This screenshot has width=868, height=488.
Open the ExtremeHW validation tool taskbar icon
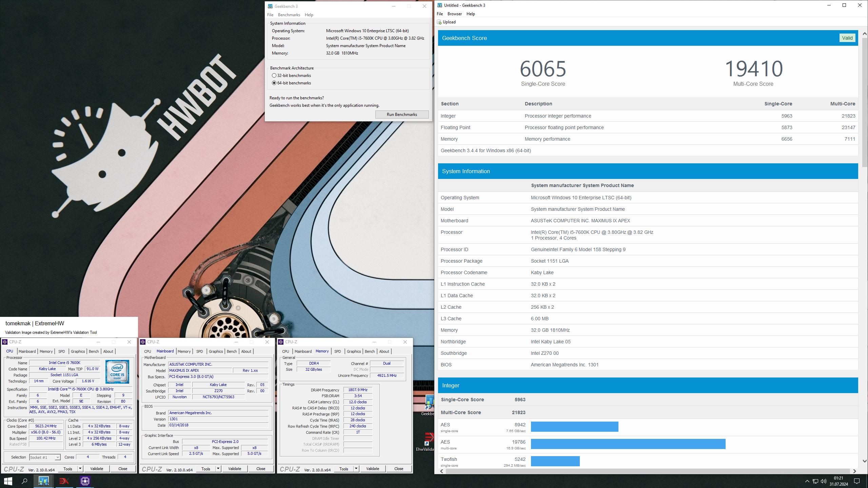coord(64,481)
